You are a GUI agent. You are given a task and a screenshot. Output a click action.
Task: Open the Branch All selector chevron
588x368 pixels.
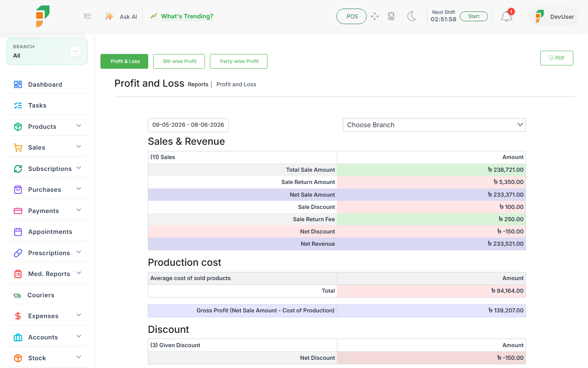(76, 52)
